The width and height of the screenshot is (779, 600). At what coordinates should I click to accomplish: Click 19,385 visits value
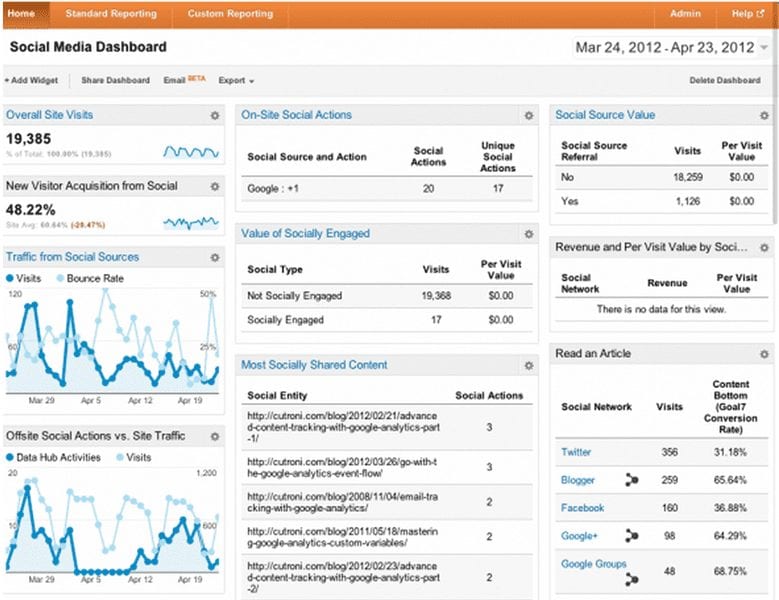[28, 139]
